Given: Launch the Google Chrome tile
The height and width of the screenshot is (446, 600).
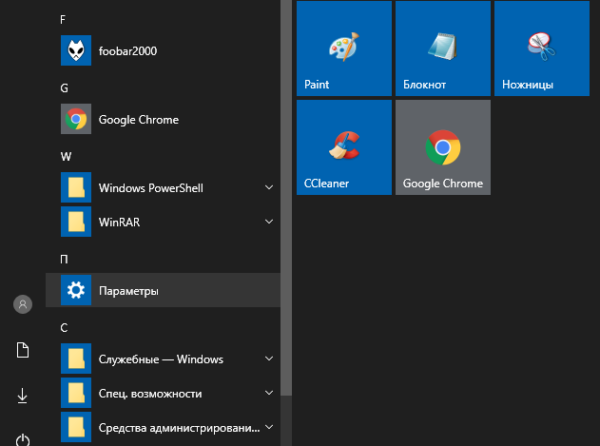Looking at the screenshot, I should tap(443, 147).
